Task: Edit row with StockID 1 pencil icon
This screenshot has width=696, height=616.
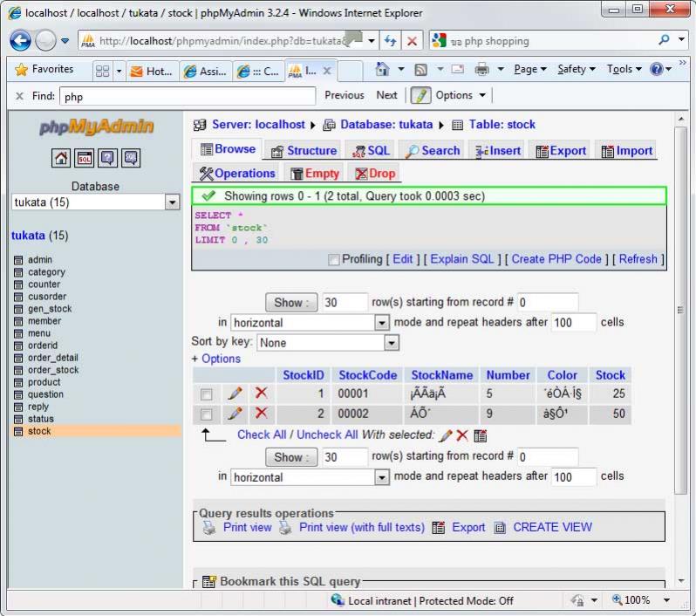Action: coord(235,393)
